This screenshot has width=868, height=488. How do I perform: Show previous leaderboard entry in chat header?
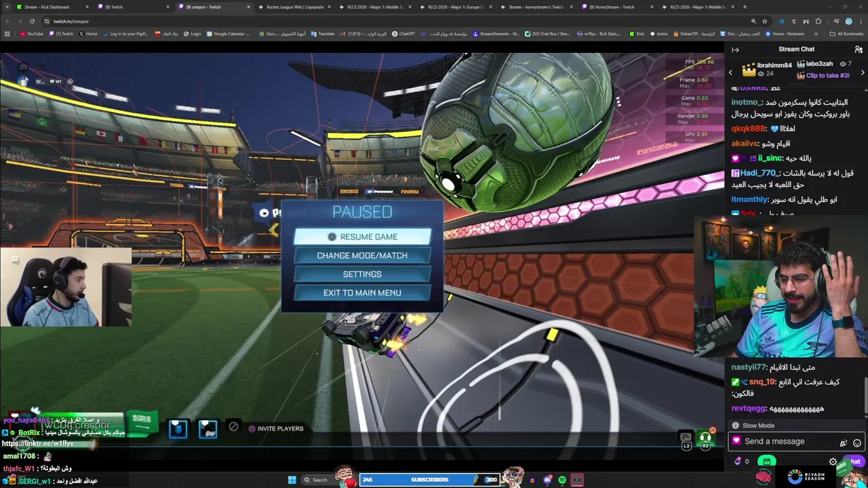click(730, 72)
